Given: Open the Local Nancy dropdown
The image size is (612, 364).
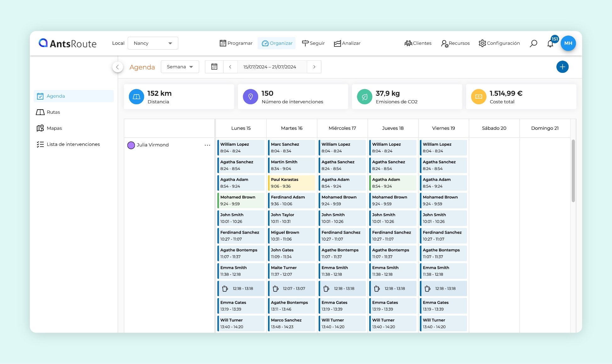Looking at the screenshot, I should (x=153, y=43).
